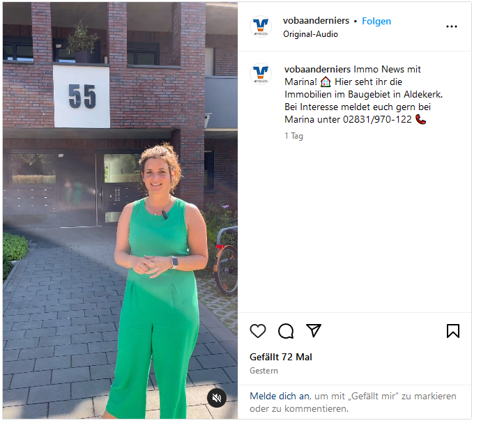This screenshot has width=504, height=423.
Task: Save post using bookmark icon
Action: coord(453,331)
